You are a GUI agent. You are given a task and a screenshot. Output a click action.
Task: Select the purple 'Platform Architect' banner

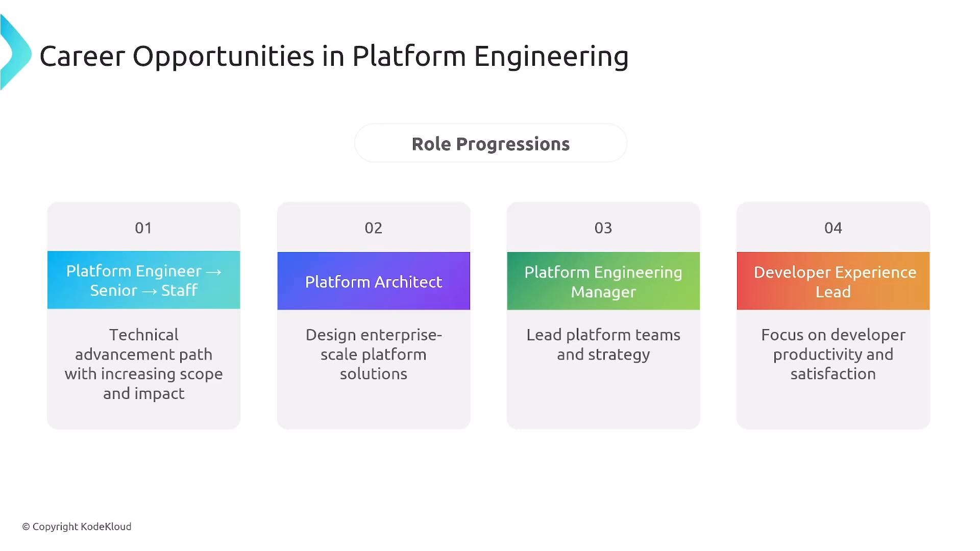click(374, 281)
